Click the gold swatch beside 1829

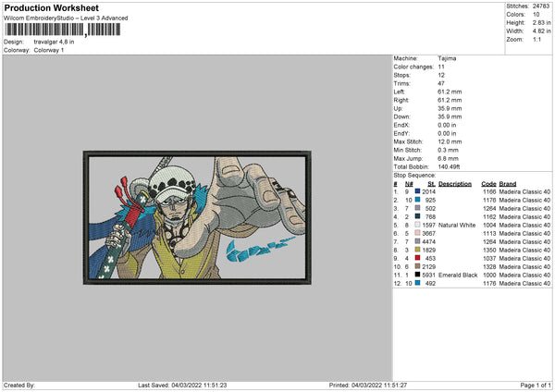(x=418, y=250)
